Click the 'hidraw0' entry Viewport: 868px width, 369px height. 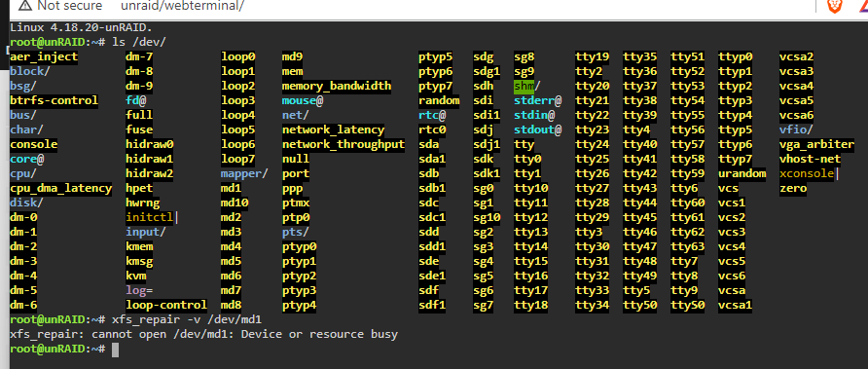point(150,144)
